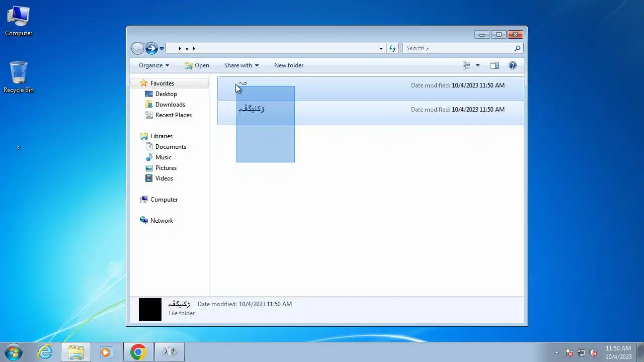Open the Music library
644x362 pixels.
(x=164, y=157)
